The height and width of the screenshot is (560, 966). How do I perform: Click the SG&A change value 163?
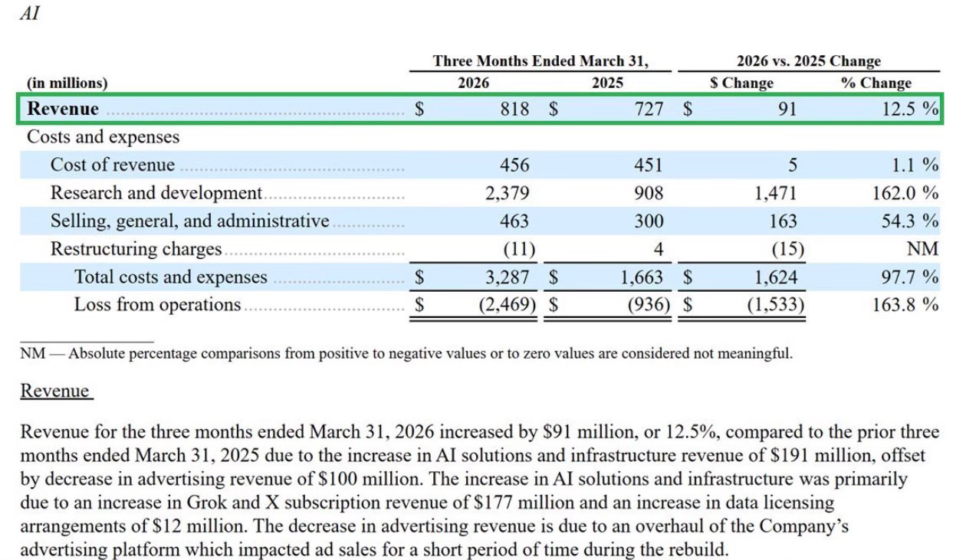782,221
